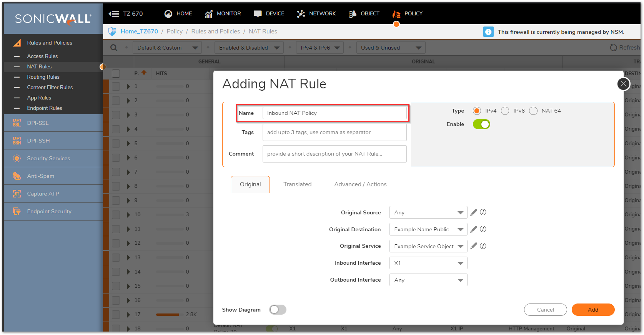Click the info icon beside Original Destination
Image resolution: width=644 pixels, height=335 pixels.
point(483,229)
